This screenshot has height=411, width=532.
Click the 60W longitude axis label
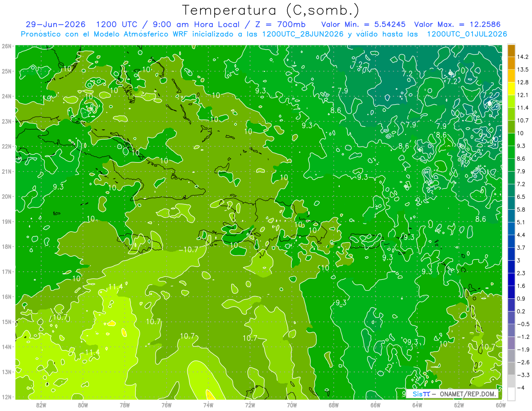point(501,404)
